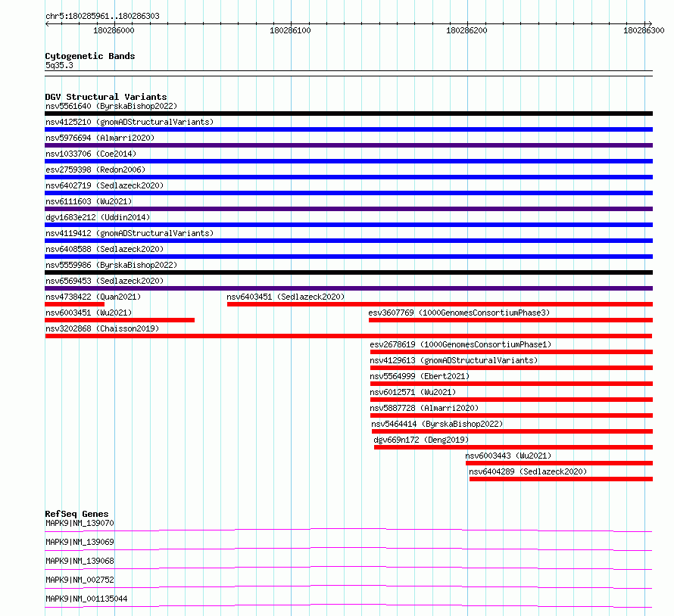Screen dimensions: 674x616
Task: Open dgv1683e212 (Uddin2014) variant
Action: point(98,217)
